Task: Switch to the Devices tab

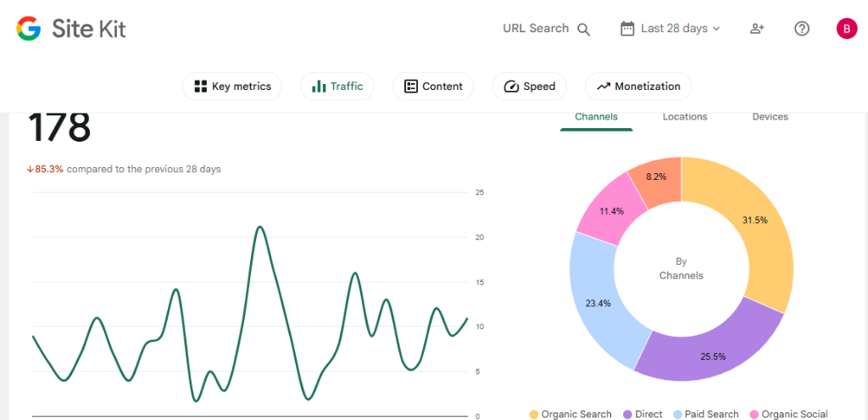Action: pyautogui.click(x=770, y=117)
